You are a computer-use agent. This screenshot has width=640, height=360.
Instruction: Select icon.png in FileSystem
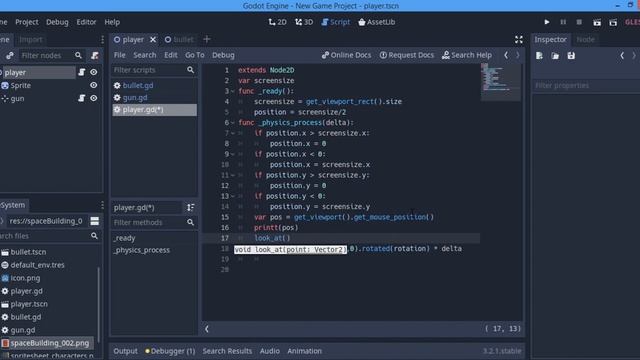[25, 278]
